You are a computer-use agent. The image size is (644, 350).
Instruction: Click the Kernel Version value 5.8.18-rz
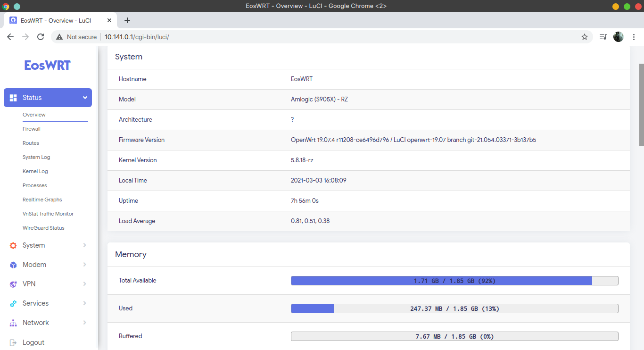(x=302, y=160)
